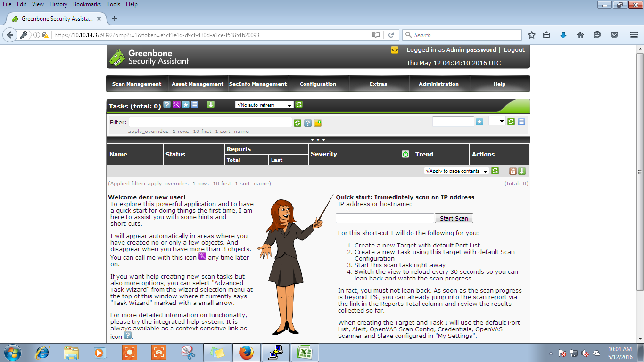The image size is (644, 362).
Task: Click green switch-filter icon beside '--' dropdown
Action: (511, 122)
